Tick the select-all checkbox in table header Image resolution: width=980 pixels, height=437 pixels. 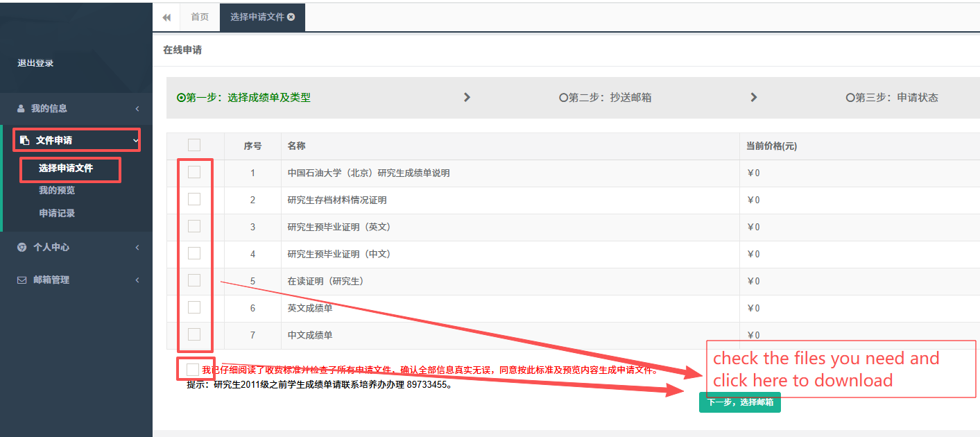[194, 145]
